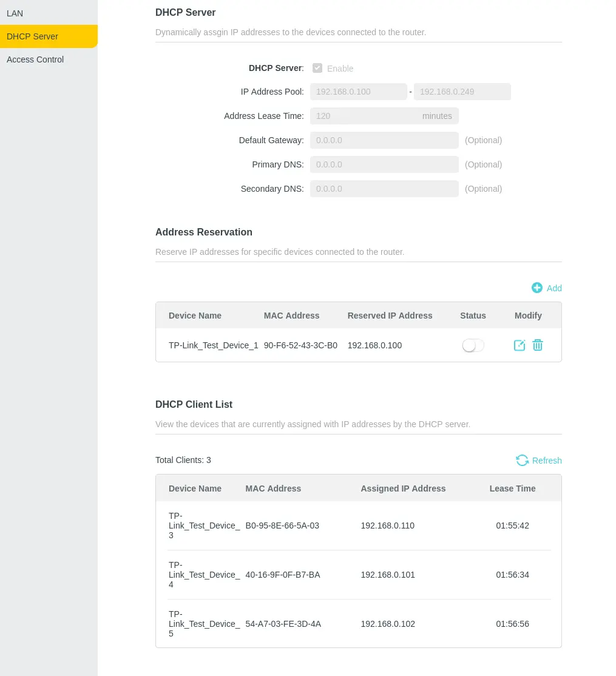Viewport: 616px width, 676px height.
Task: Select DHCP Server in the sidebar
Action: point(33,36)
